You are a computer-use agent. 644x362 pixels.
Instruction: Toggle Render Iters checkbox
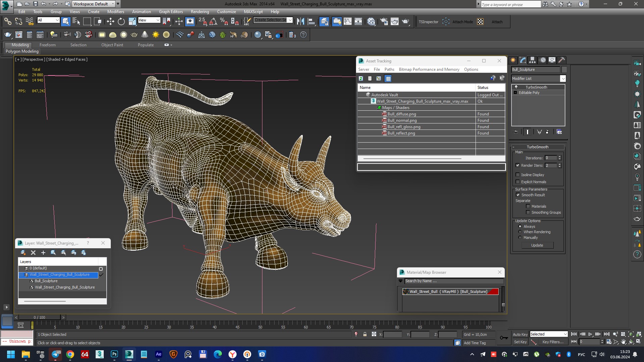[517, 165]
